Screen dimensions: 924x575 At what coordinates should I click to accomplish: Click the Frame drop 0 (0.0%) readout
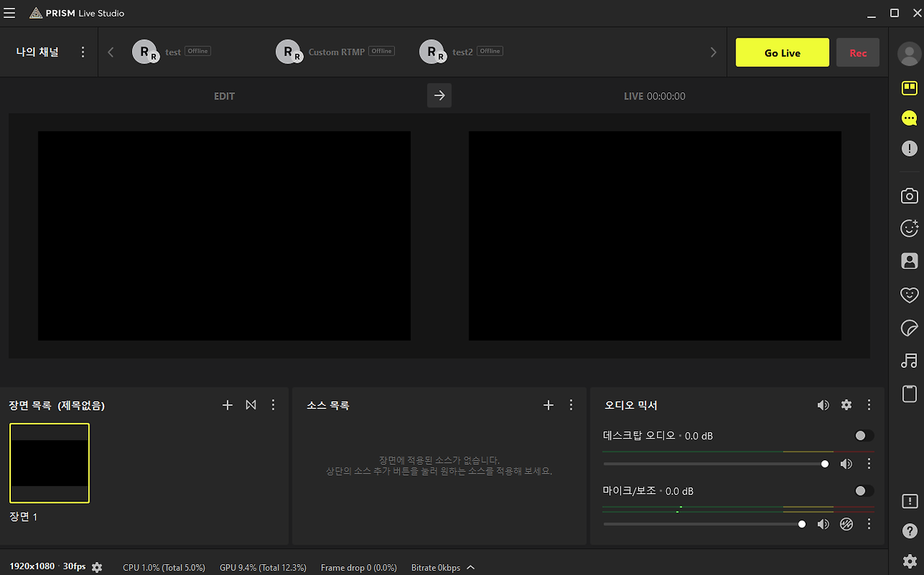(x=359, y=568)
